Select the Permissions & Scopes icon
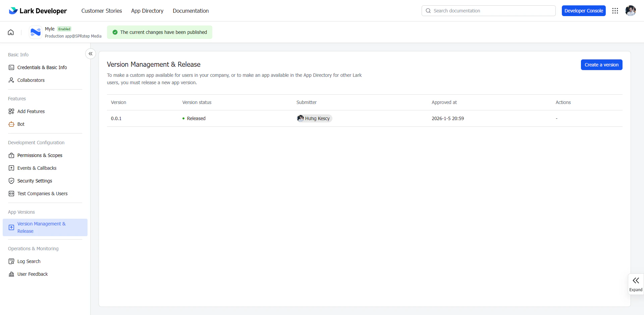 [11, 155]
